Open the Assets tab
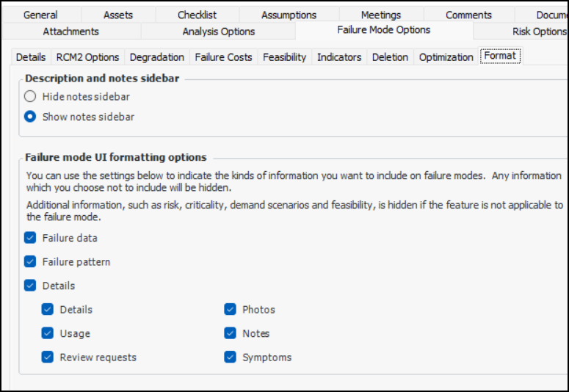569x392 pixels. coord(118,15)
